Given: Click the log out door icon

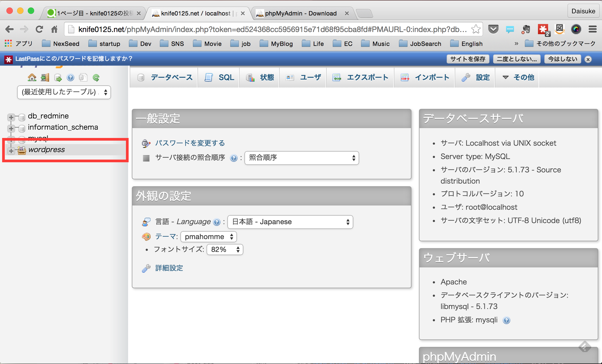Looking at the screenshot, I should coord(45,77).
